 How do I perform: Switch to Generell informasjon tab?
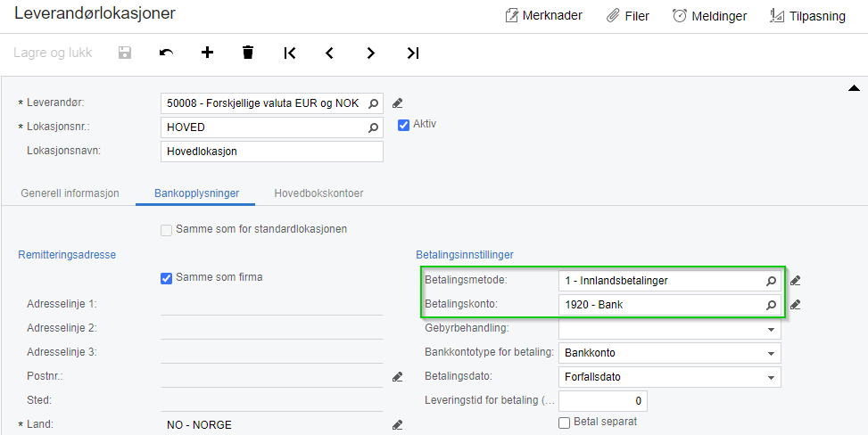click(x=70, y=193)
